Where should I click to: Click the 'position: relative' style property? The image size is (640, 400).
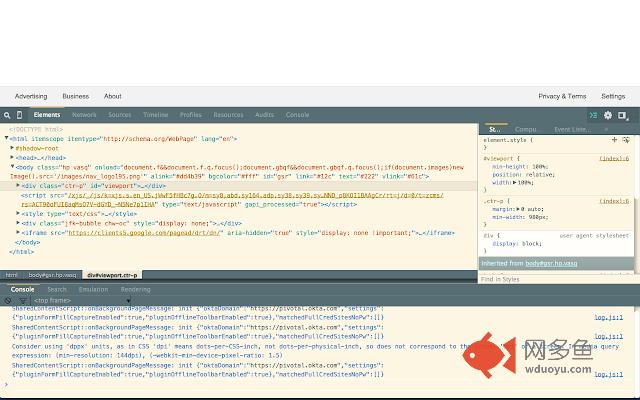point(523,174)
